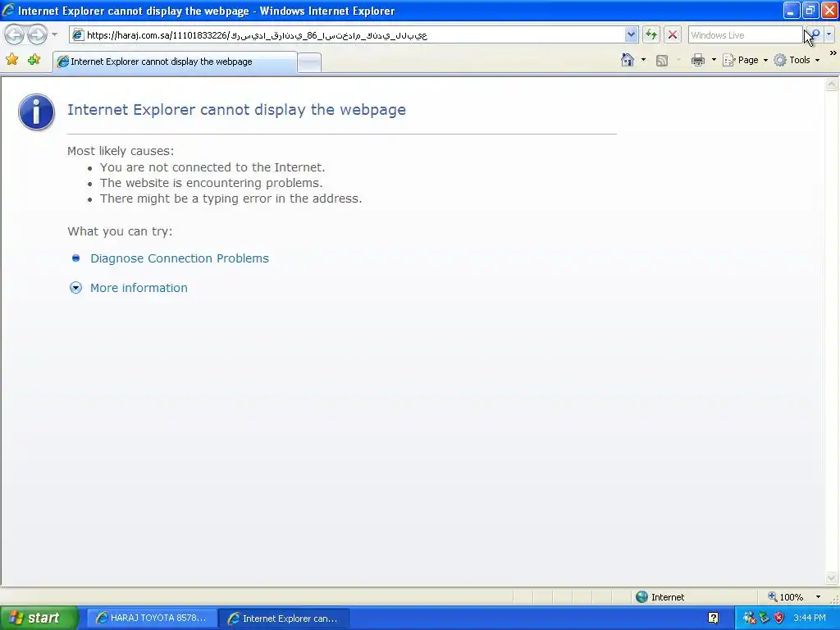The height and width of the screenshot is (630, 840).
Task: Click the green Refresh button
Action: (x=651, y=34)
